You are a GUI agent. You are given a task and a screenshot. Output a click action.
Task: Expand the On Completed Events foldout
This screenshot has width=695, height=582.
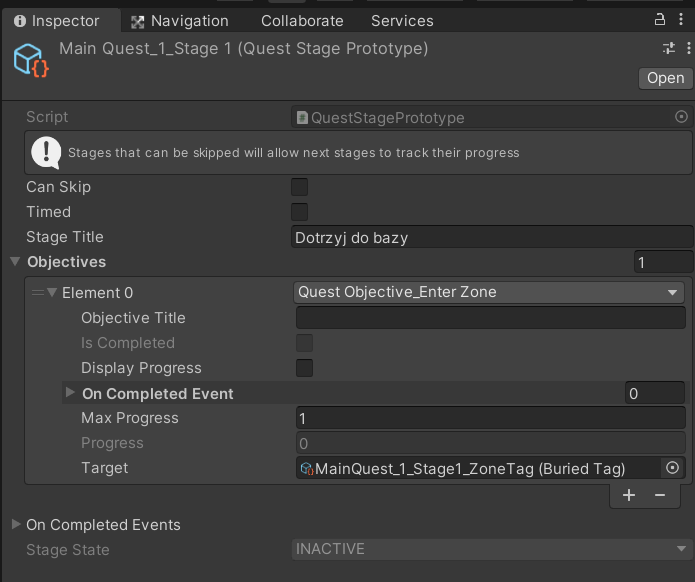tap(16, 524)
